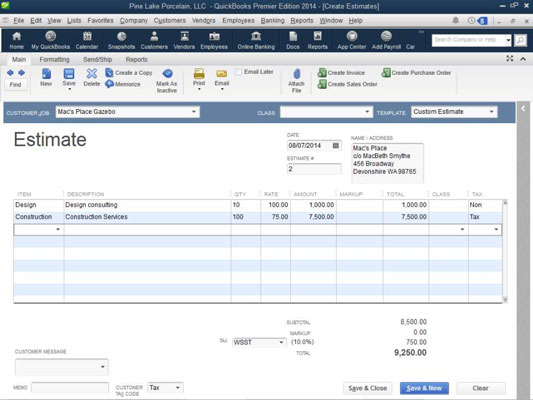Click the Create Invoice icon

click(x=322, y=72)
